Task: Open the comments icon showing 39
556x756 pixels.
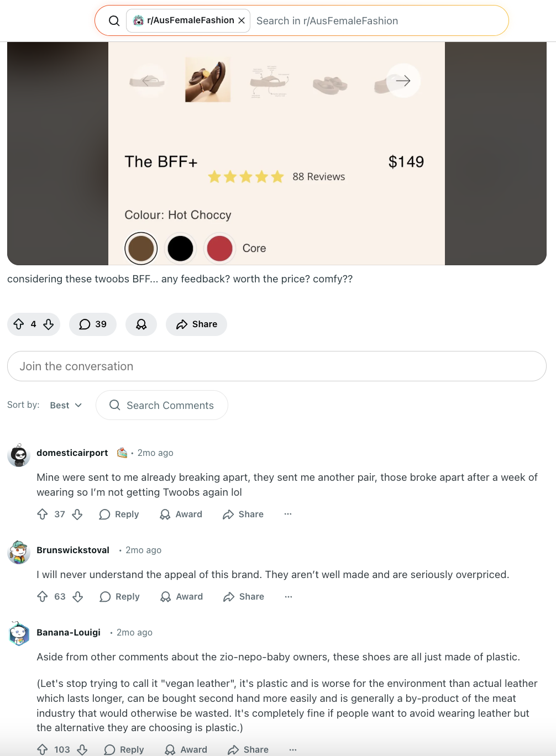Action: (92, 324)
